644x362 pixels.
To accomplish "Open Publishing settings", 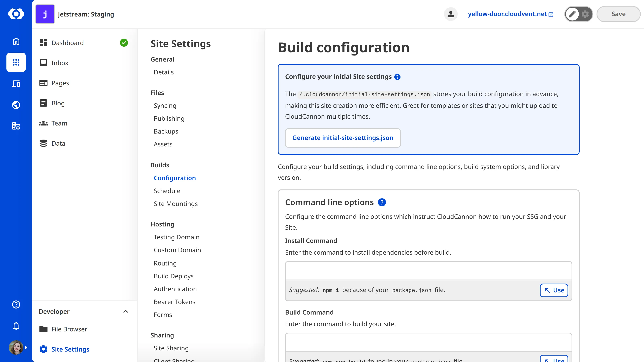I will coord(169,118).
